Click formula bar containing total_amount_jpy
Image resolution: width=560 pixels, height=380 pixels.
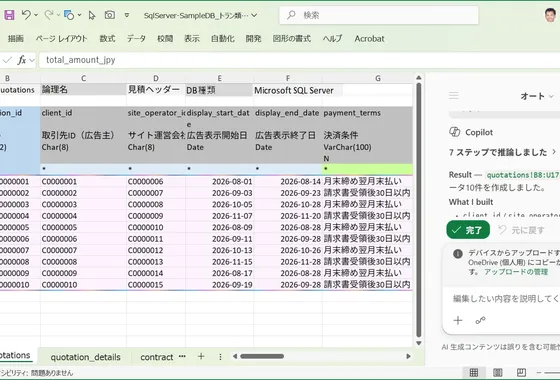[x=299, y=60]
